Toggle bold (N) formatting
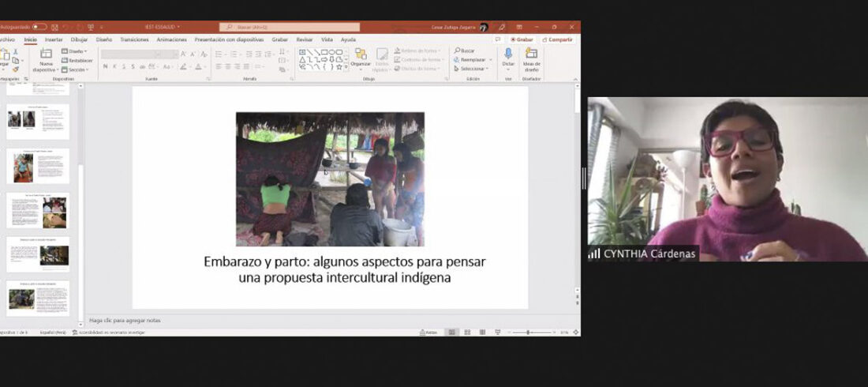 pos(105,66)
